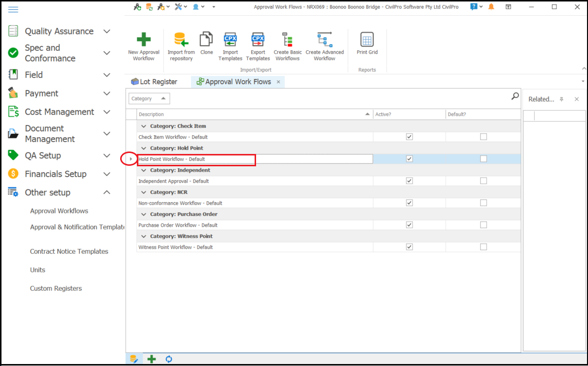The height and width of the screenshot is (366, 588).
Task: Tick Default checkbox for Hold Point Workflow
Action: tap(483, 159)
